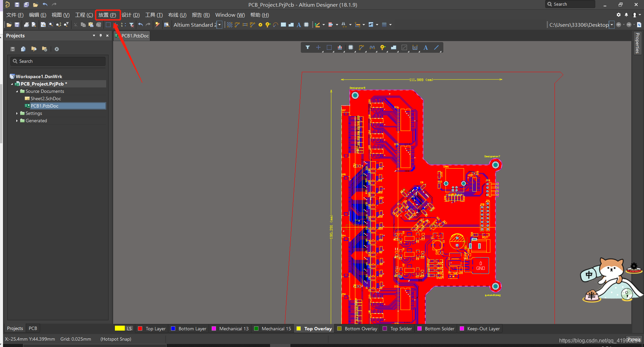Toggle the LS layer set button

click(129, 329)
